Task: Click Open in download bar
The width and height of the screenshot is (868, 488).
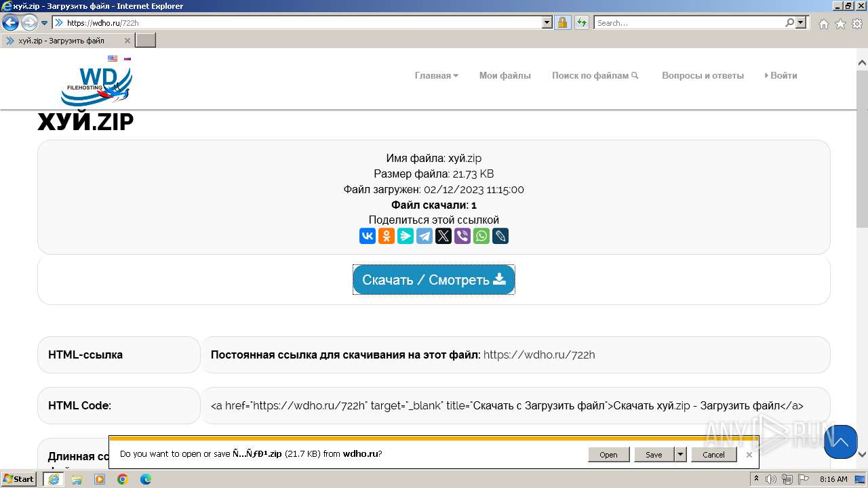Action: pos(608,454)
